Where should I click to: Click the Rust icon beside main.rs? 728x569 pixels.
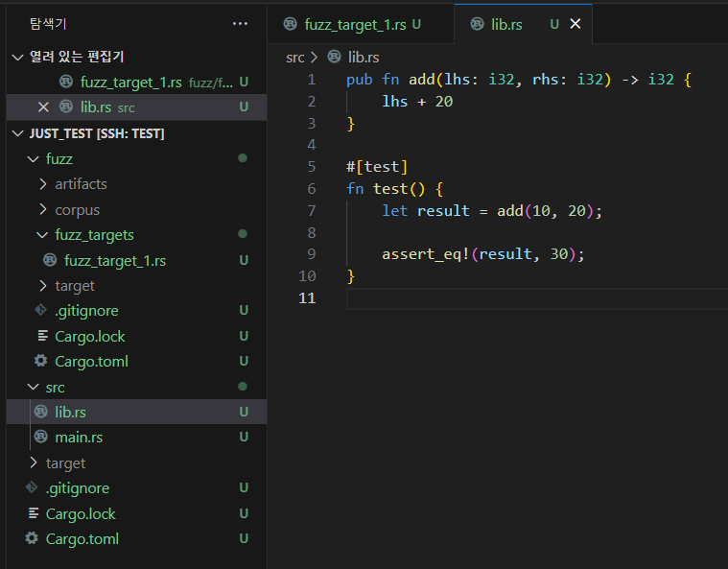point(40,438)
